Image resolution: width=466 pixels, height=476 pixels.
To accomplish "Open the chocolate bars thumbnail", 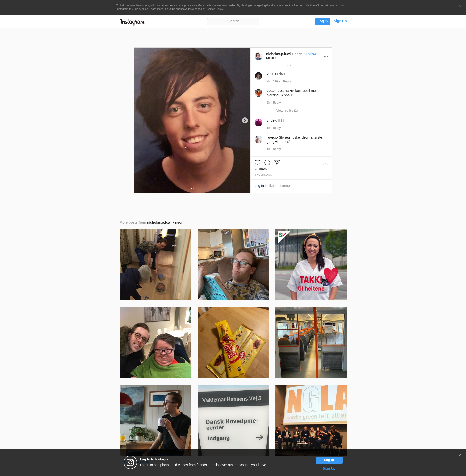I will (x=233, y=343).
